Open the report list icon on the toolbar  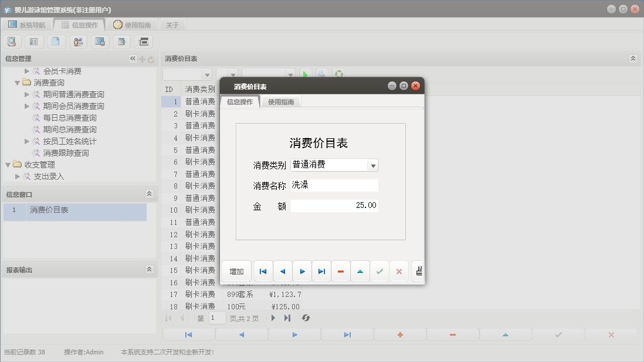33,41
